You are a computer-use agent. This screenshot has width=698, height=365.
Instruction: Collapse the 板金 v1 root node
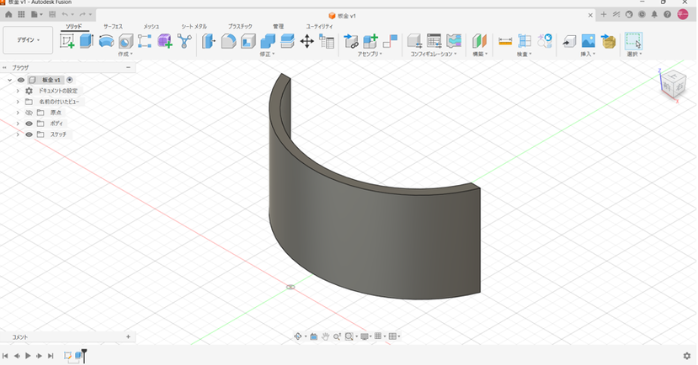tap(9, 80)
